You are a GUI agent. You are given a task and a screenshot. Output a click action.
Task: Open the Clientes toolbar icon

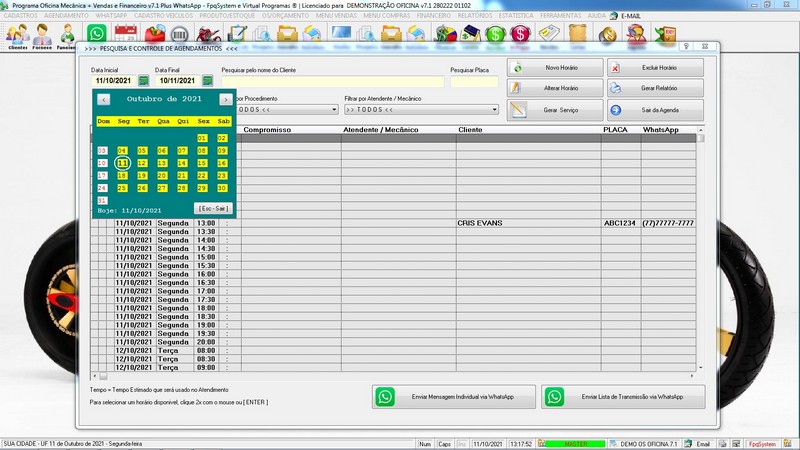(x=17, y=36)
